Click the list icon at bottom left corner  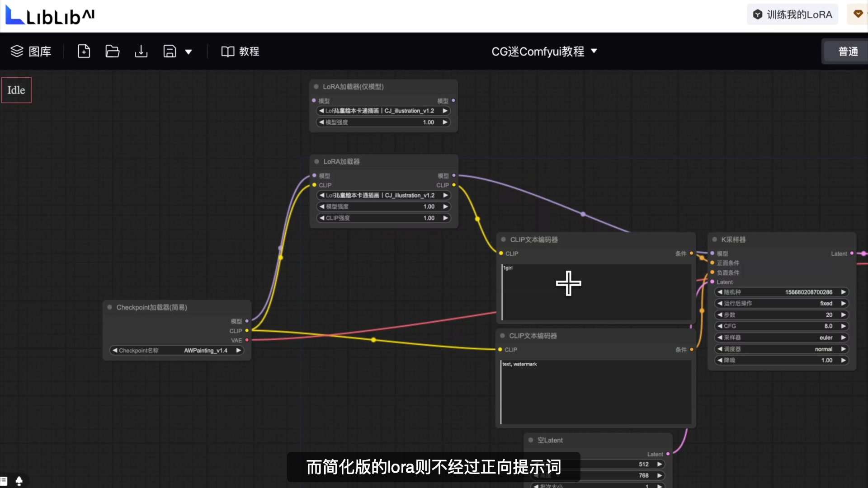pos(4,481)
